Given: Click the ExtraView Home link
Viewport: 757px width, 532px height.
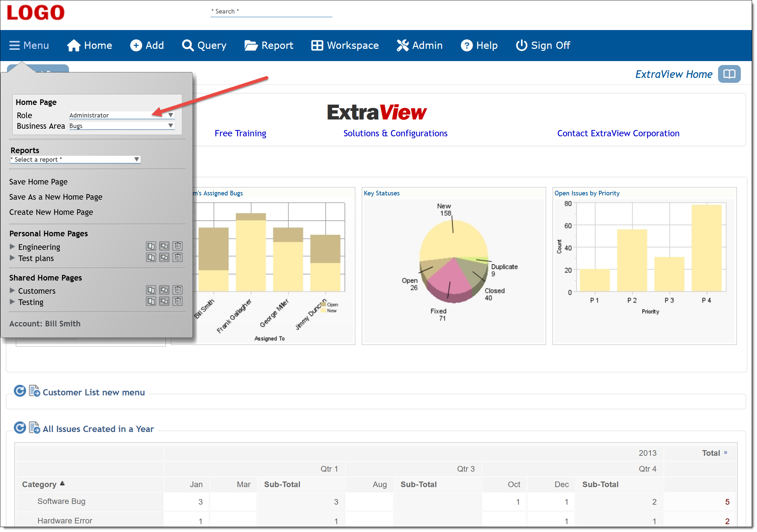Looking at the screenshot, I should [x=674, y=74].
